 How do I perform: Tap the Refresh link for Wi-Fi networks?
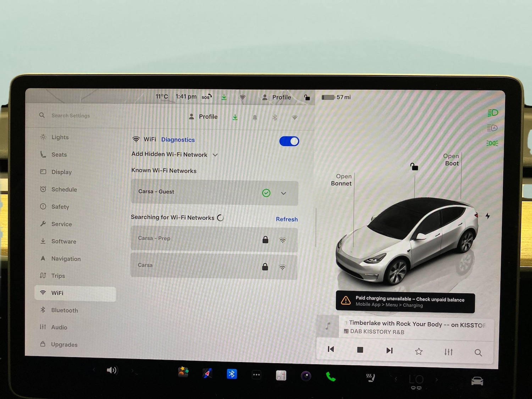[x=287, y=219]
